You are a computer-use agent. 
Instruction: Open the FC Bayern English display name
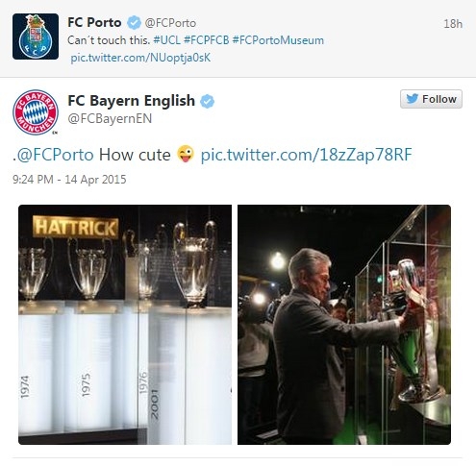(132, 101)
